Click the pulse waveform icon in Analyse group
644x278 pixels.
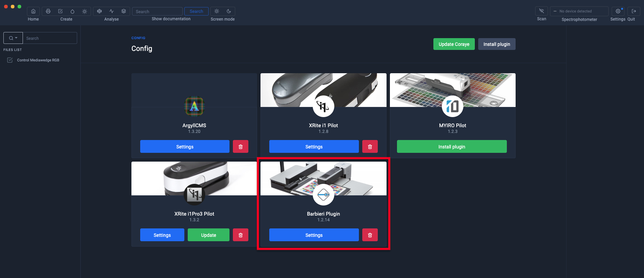[112, 11]
